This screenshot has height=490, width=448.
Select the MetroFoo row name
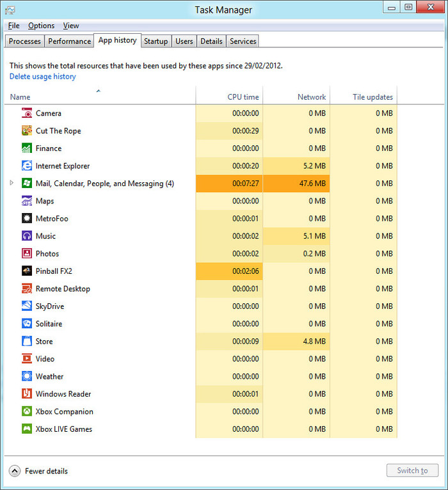52,218
